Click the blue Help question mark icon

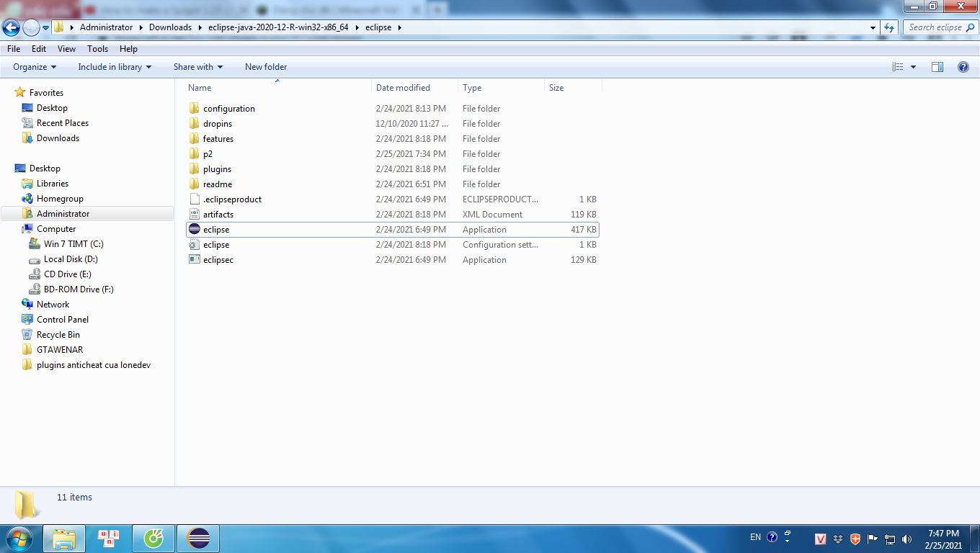coord(963,67)
